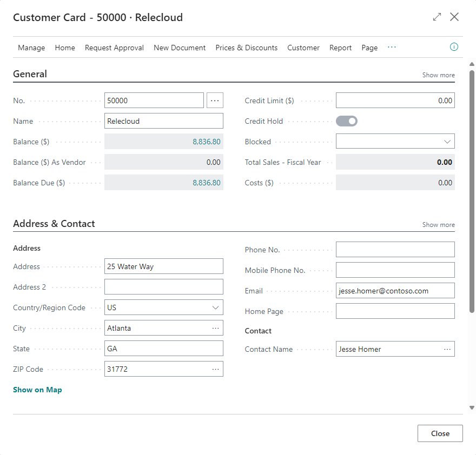Open the New Document menu

180,48
